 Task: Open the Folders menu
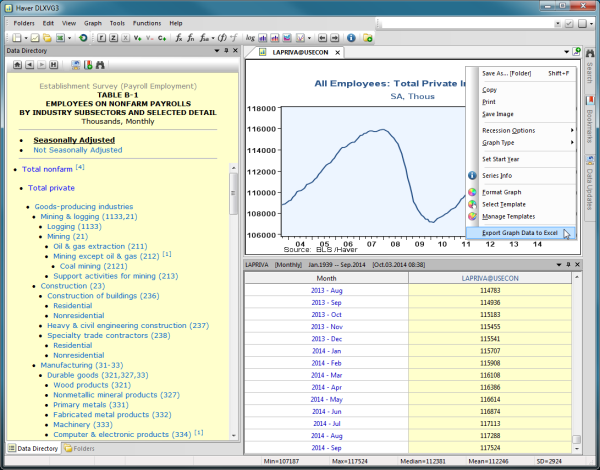[x=24, y=23]
